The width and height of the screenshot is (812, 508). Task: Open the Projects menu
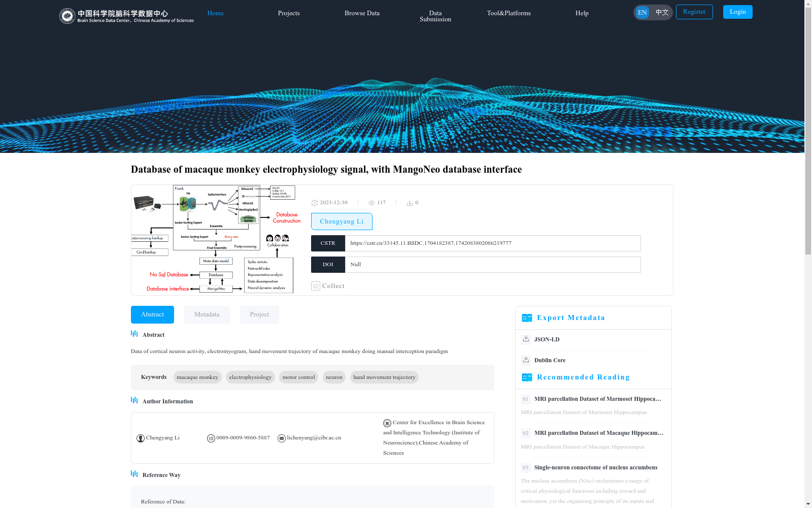[289, 13]
